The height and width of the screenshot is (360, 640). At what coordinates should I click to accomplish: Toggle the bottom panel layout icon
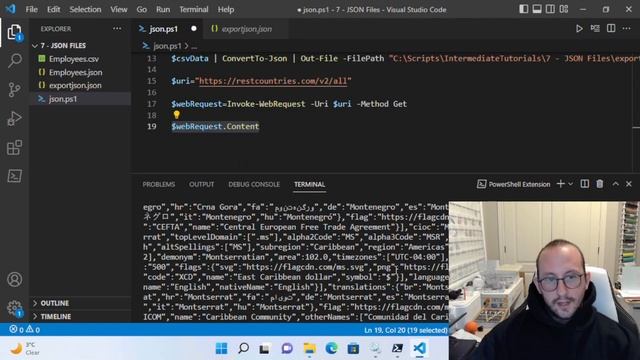537,9
